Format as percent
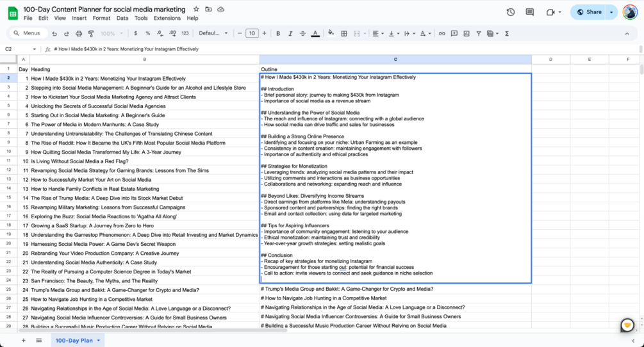The image size is (644, 347). pos(148,34)
